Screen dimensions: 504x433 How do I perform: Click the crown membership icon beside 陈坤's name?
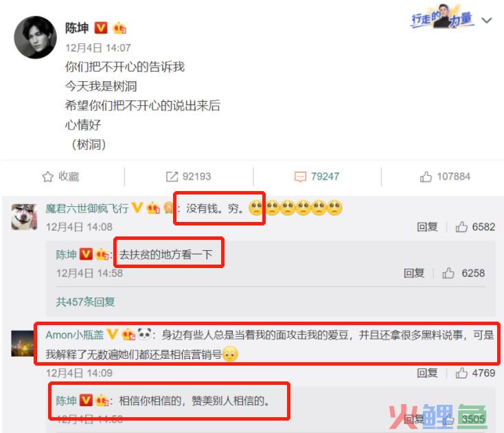click(119, 28)
